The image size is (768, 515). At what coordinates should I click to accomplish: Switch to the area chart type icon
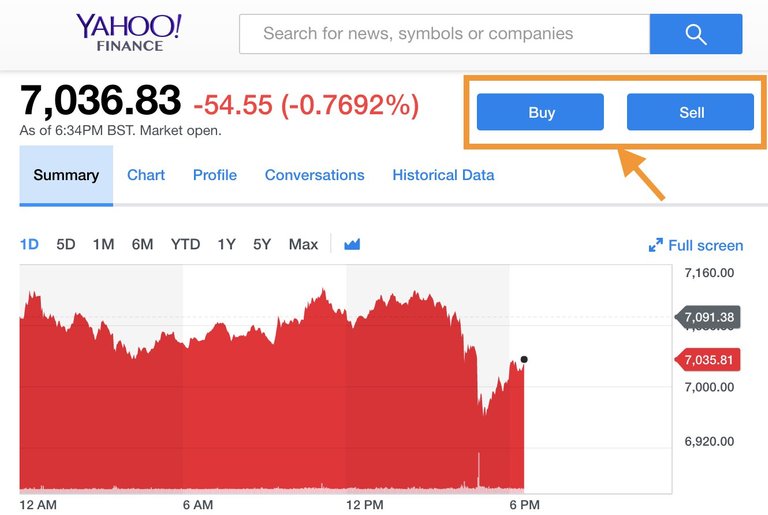[352, 244]
